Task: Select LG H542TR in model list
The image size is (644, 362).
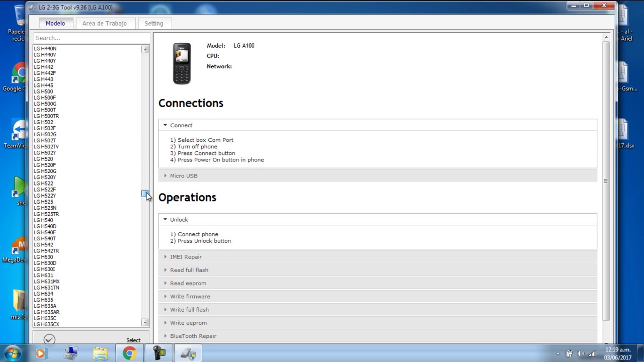Action: pyautogui.click(x=46, y=251)
